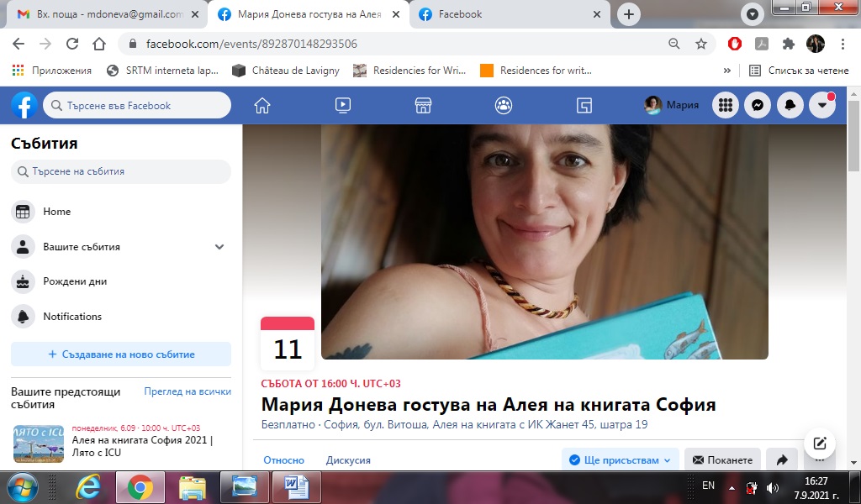
Task: Switch to the Дискусия tab
Action: [348, 459]
